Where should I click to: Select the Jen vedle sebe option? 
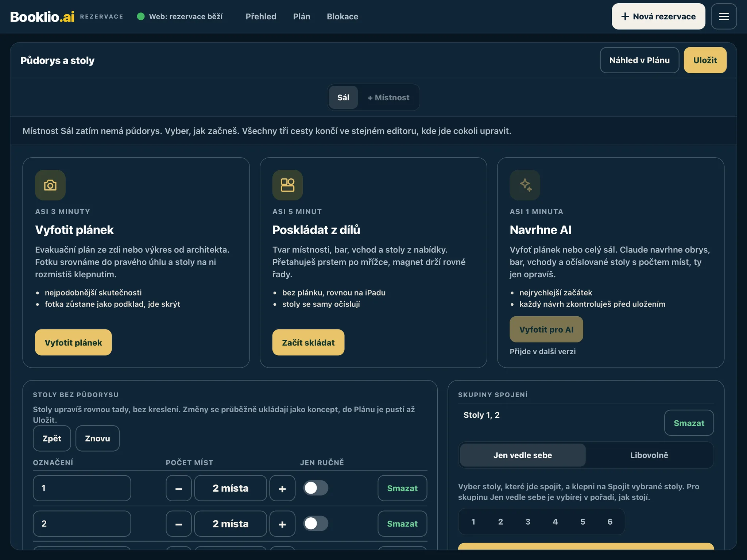pos(523,455)
